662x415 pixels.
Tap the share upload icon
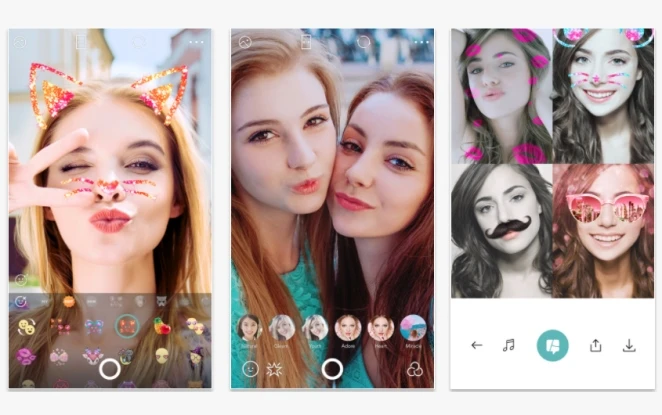pyautogui.click(x=596, y=345)
